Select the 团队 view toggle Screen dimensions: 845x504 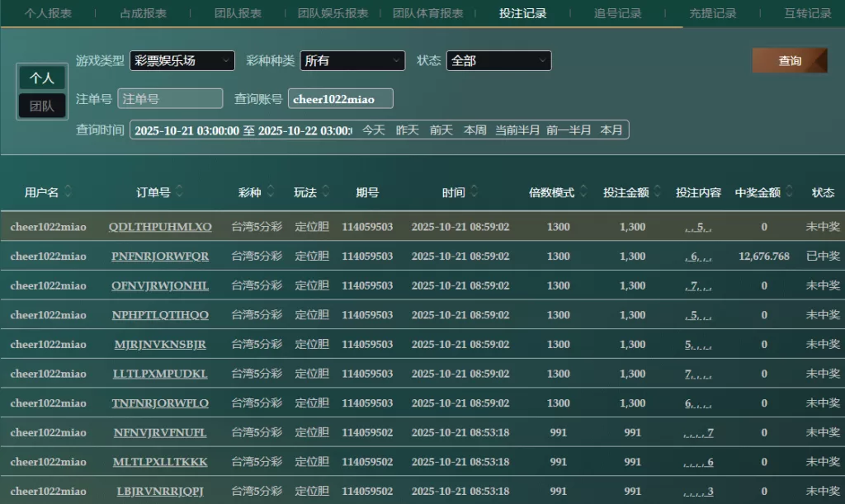click(42, 106)
